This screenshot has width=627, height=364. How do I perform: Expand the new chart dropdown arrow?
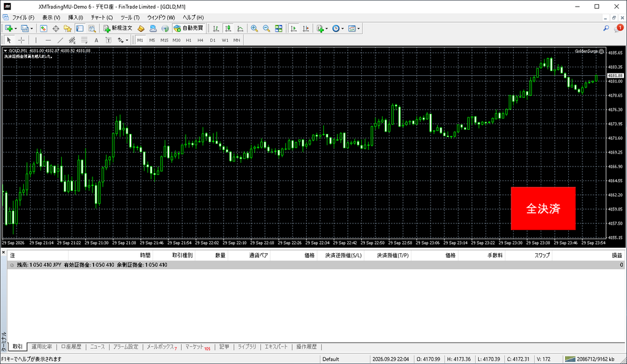[x=15, y=29]
